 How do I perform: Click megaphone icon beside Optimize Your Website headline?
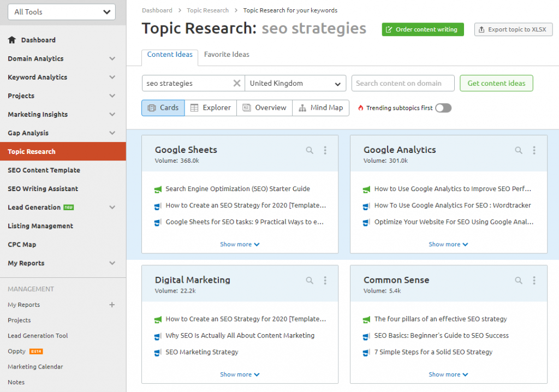pyautogui.click(x=366, y=223)
